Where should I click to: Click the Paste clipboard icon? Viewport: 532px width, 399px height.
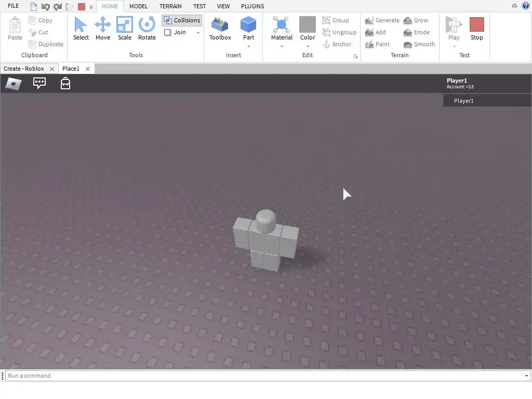(15, 29)
